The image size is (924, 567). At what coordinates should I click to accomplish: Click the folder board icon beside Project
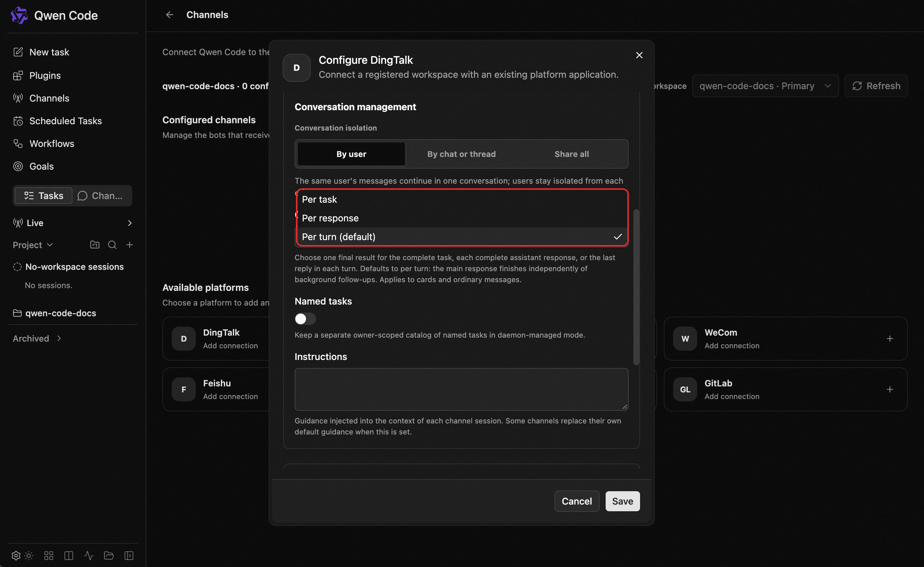click(x=95, y=245)
